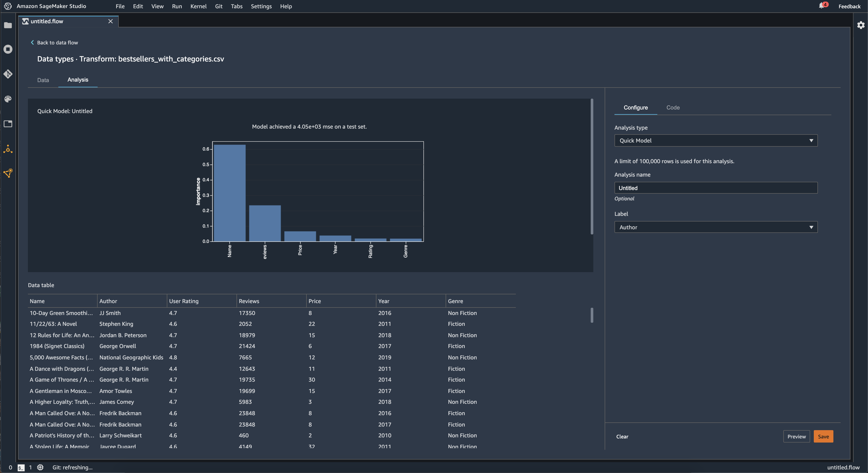Switch to the Analysis tab
Viewport: 868px width, 473px height.
pyautogui.click(x=77, y=79)
